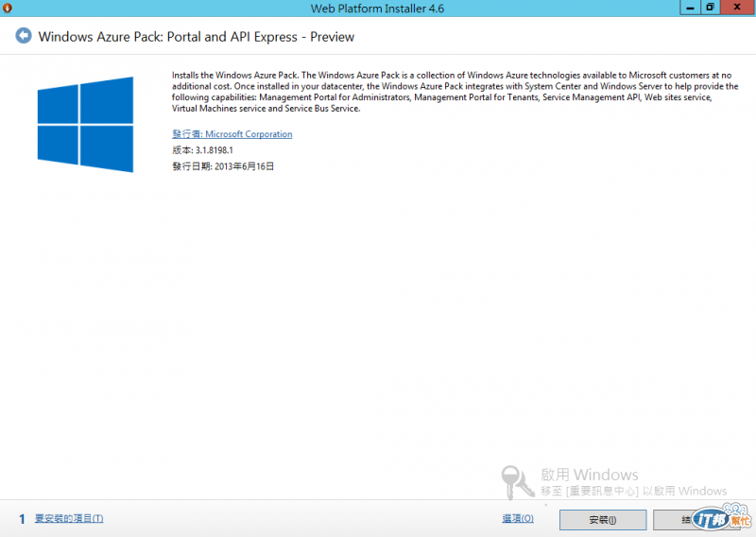Screen dimensions: 756x537
Task: Click the blue back arrow icon
Action: point(23,36)
